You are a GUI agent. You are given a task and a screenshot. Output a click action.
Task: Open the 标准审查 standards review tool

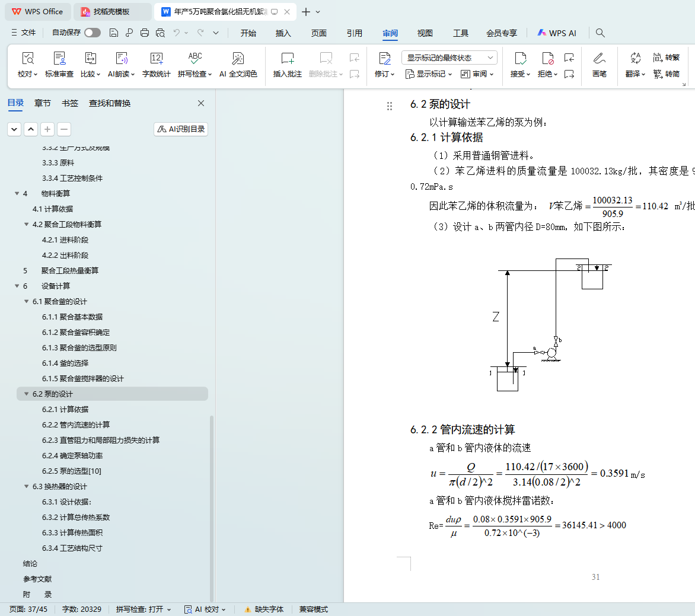pos(59,59)
